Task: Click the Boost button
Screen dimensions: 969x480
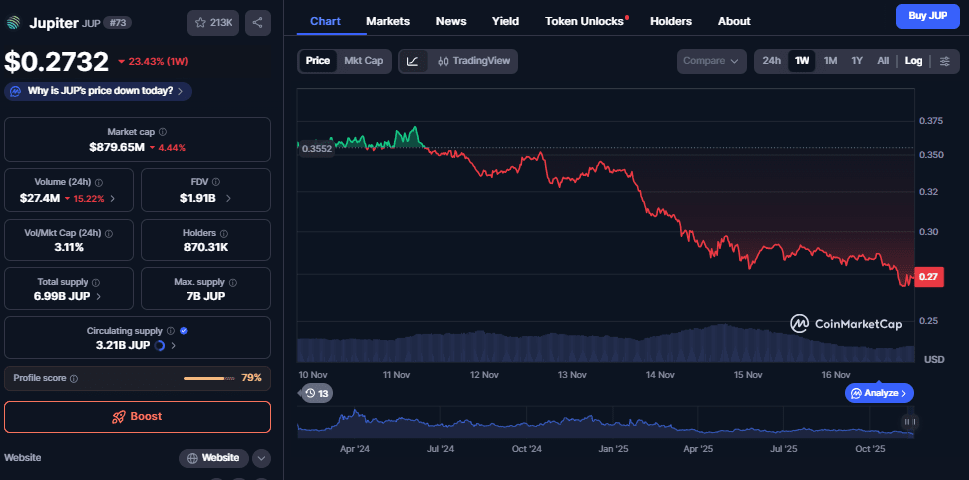Action: tap(137, 416)
